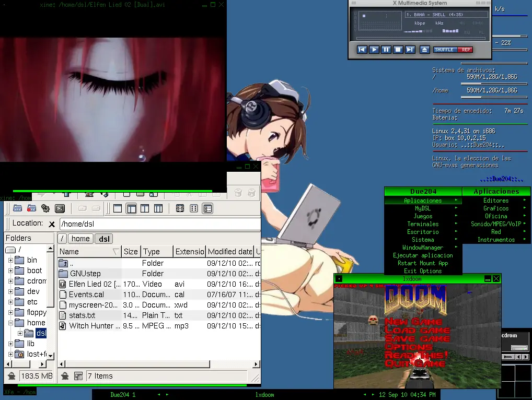Screen dimensions: 532x400
Task: Click the gear icon in the Xfe toolbar
Action: tap(45, 208)
